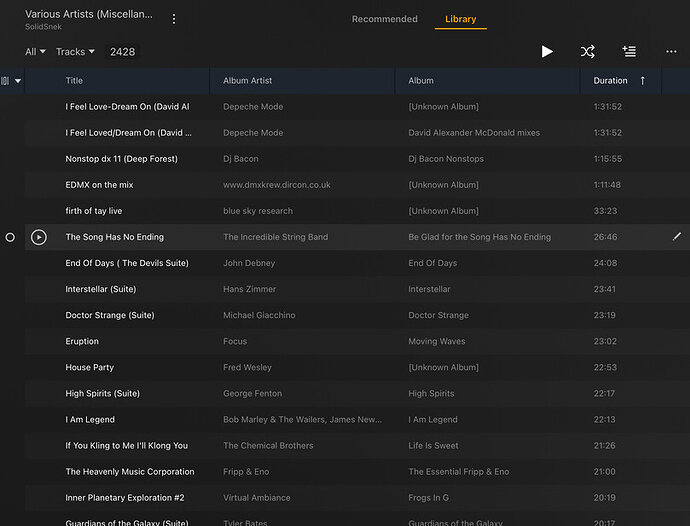Open artist blue sky research
Image resolution: width=690 pixels, height=526 pixels.
tap(258, 211)
